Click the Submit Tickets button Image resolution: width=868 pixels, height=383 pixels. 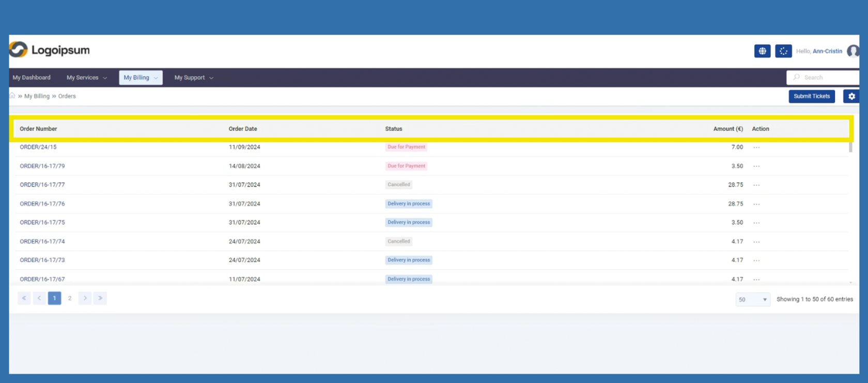[811, 96]
